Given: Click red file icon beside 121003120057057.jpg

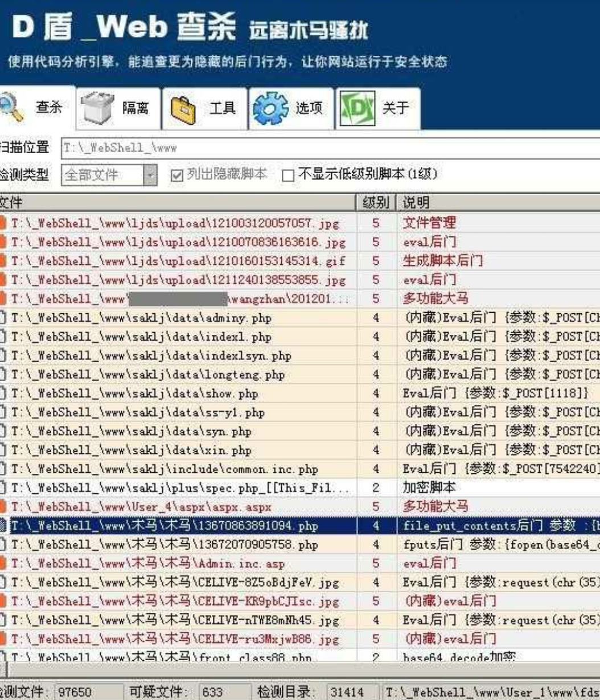Looking at the screenshot, I should (3, 223).
